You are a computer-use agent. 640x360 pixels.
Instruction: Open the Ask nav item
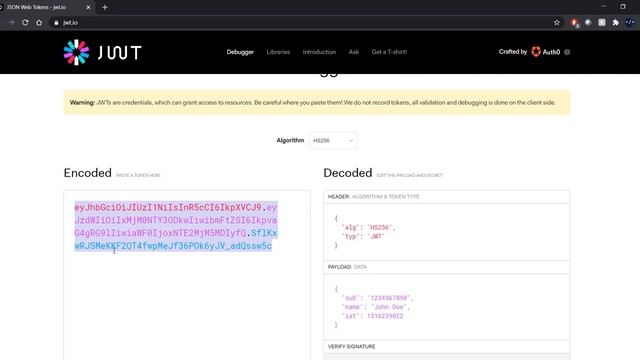354,52
